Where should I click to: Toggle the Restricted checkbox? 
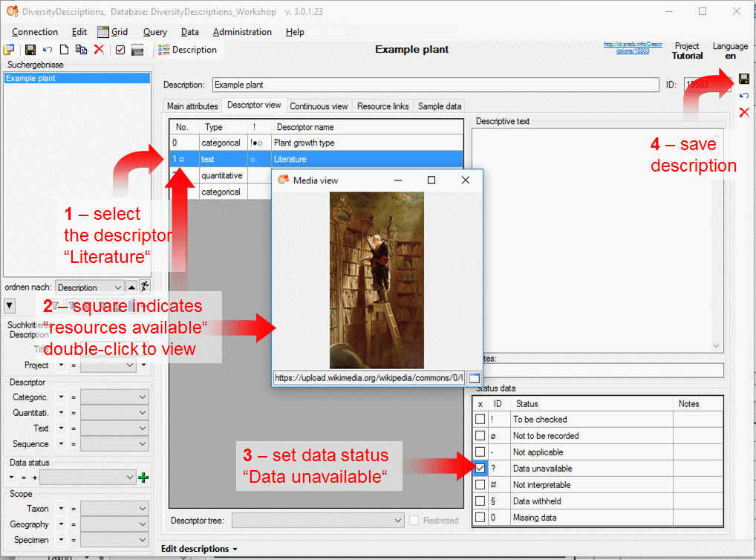tap(414, 521)
